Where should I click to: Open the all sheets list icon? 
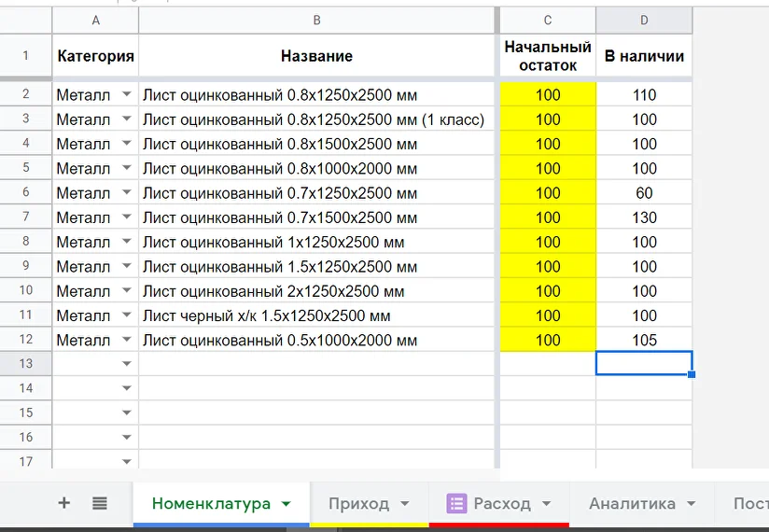(100, 503)
